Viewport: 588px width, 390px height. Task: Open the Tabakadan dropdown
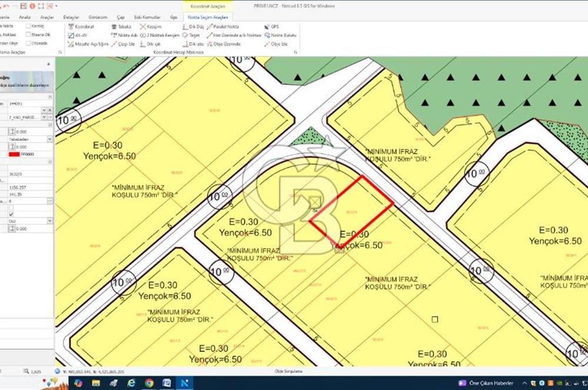click(50, 139)
